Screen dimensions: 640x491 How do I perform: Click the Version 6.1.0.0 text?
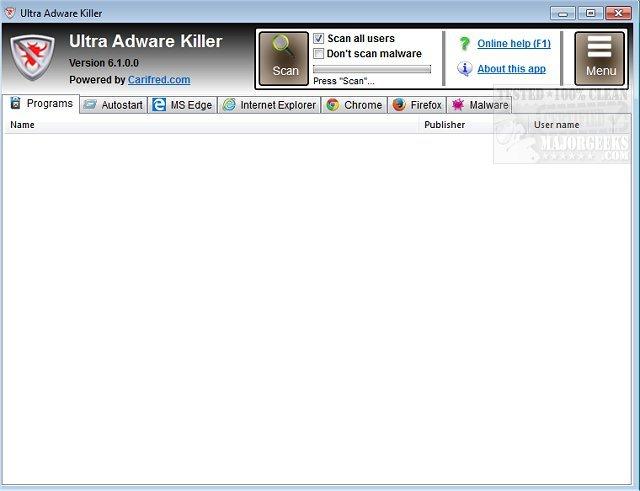click(x=104, y=63)
